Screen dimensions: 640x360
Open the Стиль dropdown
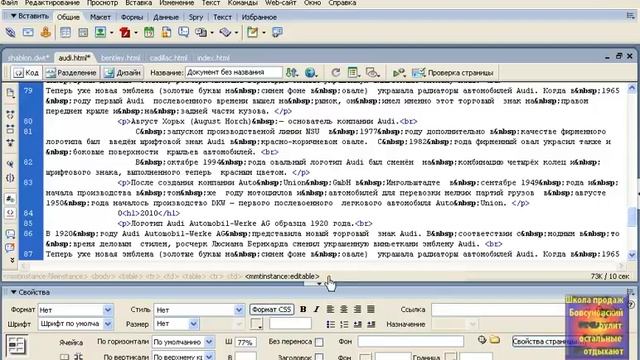click(x=239, y=310)
